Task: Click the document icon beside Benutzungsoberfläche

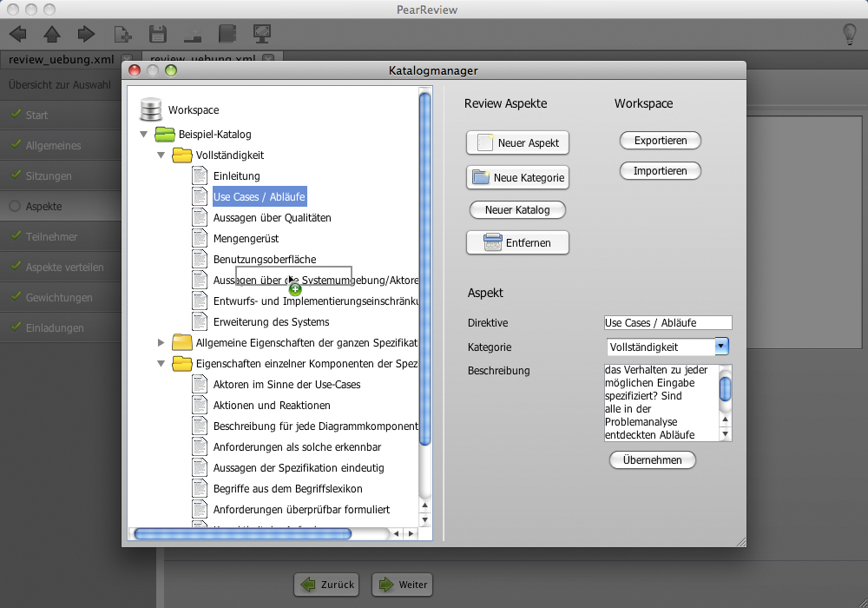Action: (x=200, y=259)
